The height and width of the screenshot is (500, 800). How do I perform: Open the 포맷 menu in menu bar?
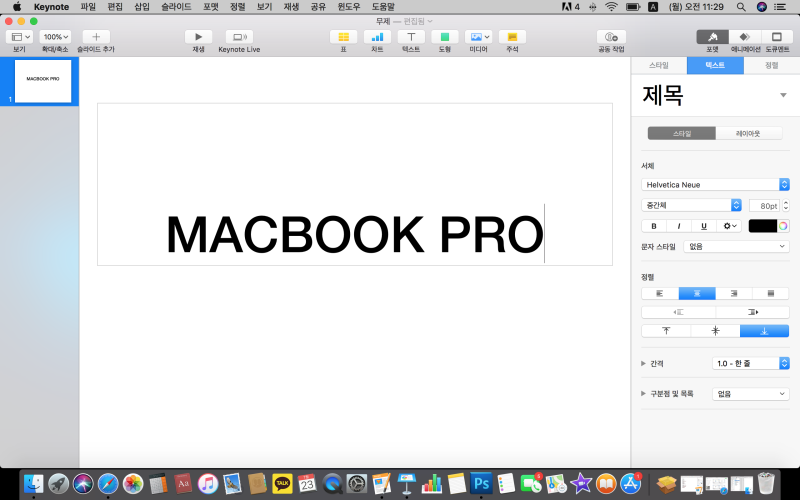point(211,7)
